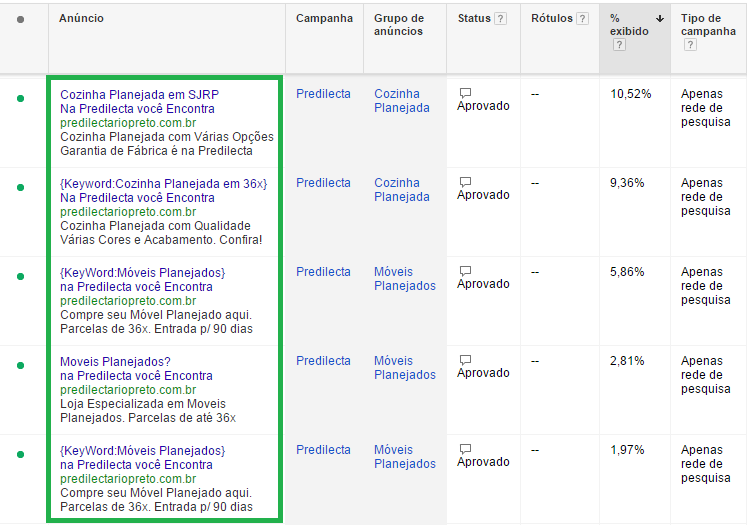Open {KeyWord:Móveis Planejados} headline in 1,97% row
Image resolution: width=747 pixels, height=525 pixels.
142,451
